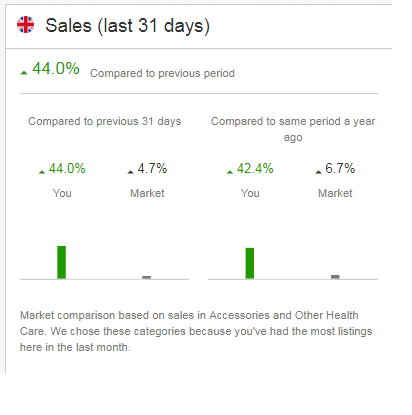Select the Sales (last 31 days) heading
This screenshot has height=415, width=412.
(127, 26)
